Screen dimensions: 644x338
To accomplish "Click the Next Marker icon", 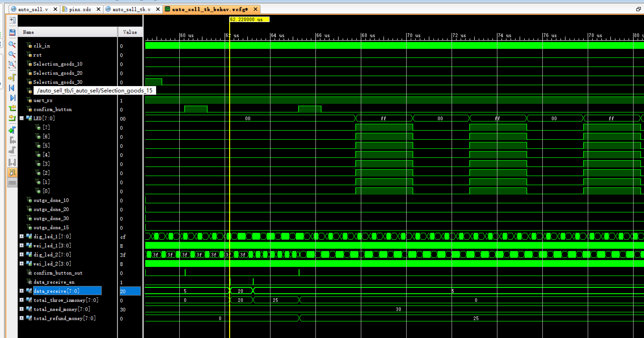I will click(x=12, y=150).
